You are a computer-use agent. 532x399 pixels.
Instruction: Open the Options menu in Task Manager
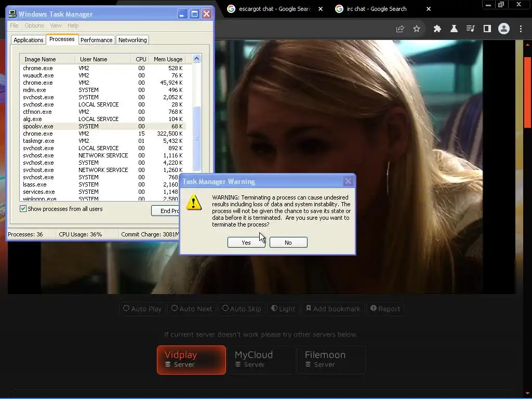[34, 25]
